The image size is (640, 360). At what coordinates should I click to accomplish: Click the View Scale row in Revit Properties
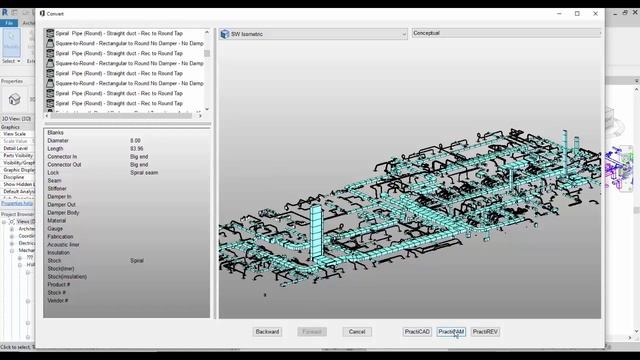tap(18, 134)
